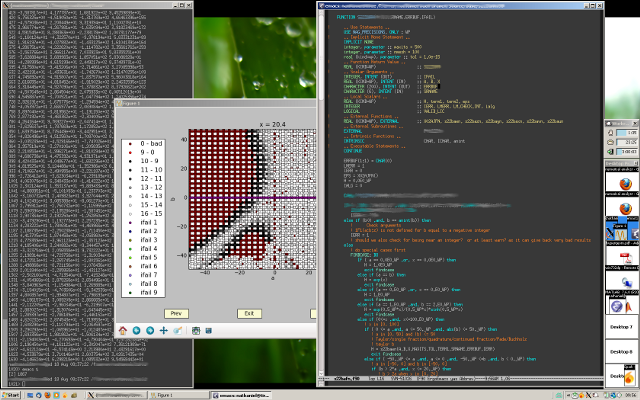Open the Windows Start menu

pyautogui.click(x=11, y=395)
